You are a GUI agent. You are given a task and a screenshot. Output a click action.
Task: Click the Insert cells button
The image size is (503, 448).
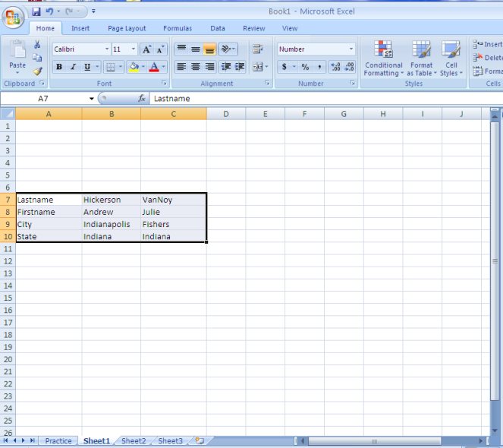coord(487,44)
